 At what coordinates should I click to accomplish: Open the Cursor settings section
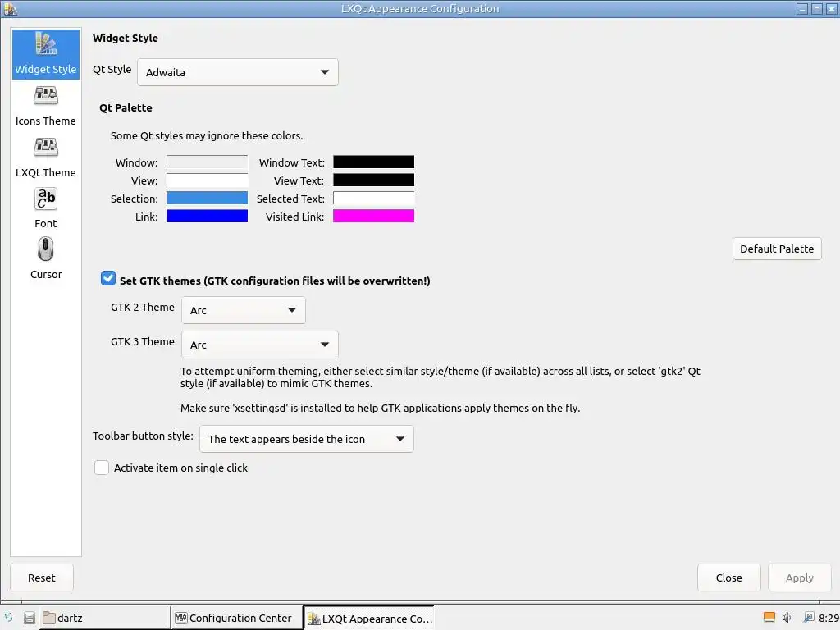coord(46,258)
